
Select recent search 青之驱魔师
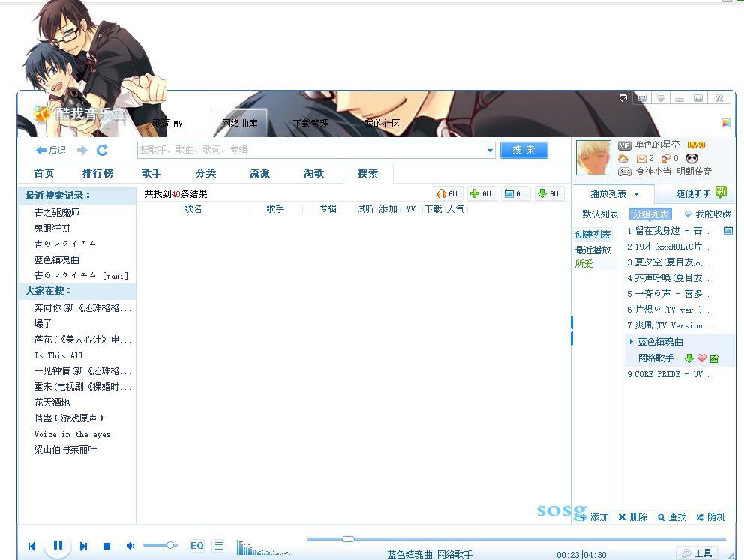[x=57, y=212]
